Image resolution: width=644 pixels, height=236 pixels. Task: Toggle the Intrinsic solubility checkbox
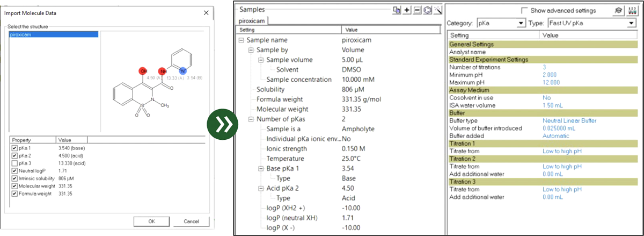tap(14, 178)
